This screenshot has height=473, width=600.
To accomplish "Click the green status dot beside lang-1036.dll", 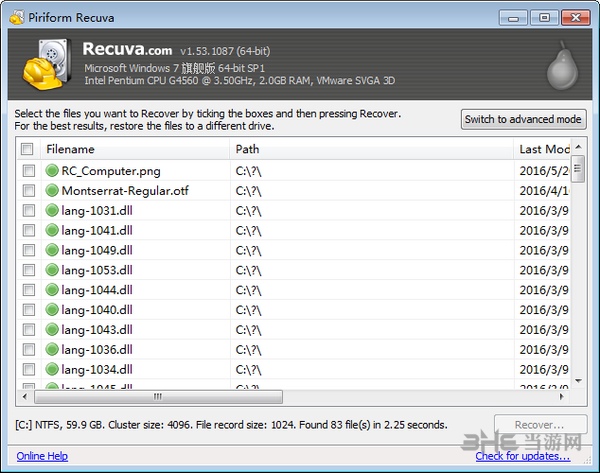I will click(52, 349).
